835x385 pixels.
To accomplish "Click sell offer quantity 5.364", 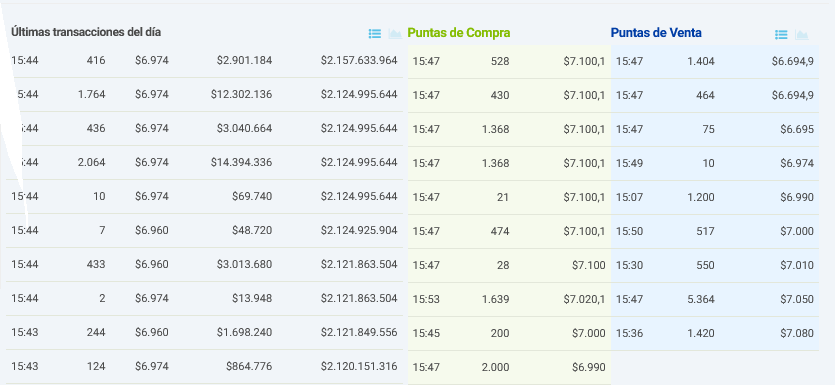I will [701, 299].
